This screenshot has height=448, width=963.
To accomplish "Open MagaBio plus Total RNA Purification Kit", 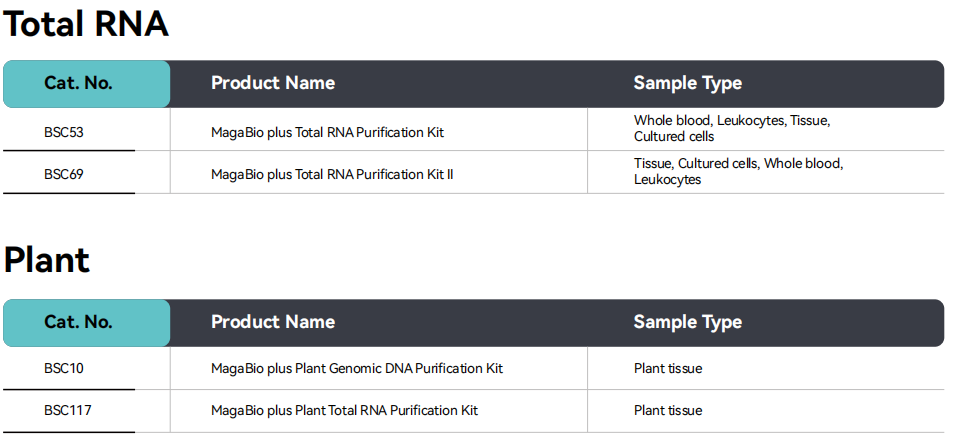I will (327, 132).
